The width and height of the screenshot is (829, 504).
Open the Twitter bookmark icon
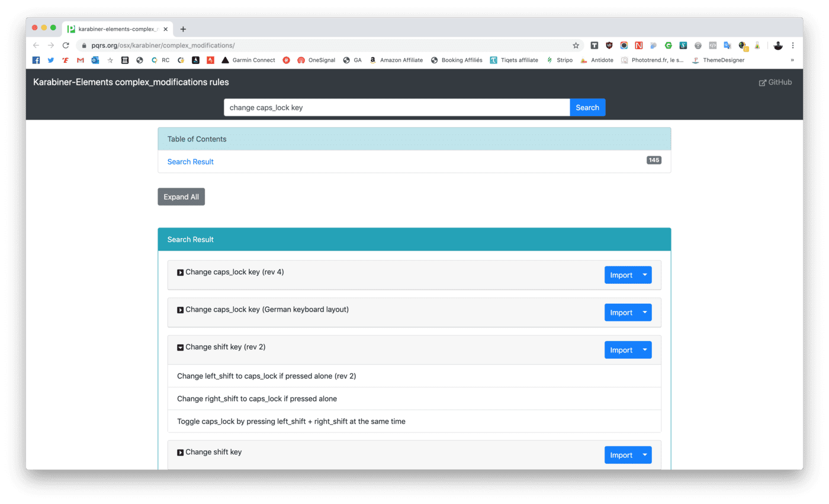51,60
